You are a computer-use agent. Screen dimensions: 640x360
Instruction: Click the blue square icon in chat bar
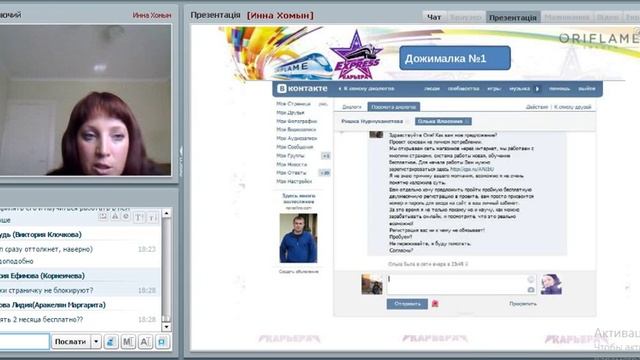pyautogui.click(x=162, y=342)
